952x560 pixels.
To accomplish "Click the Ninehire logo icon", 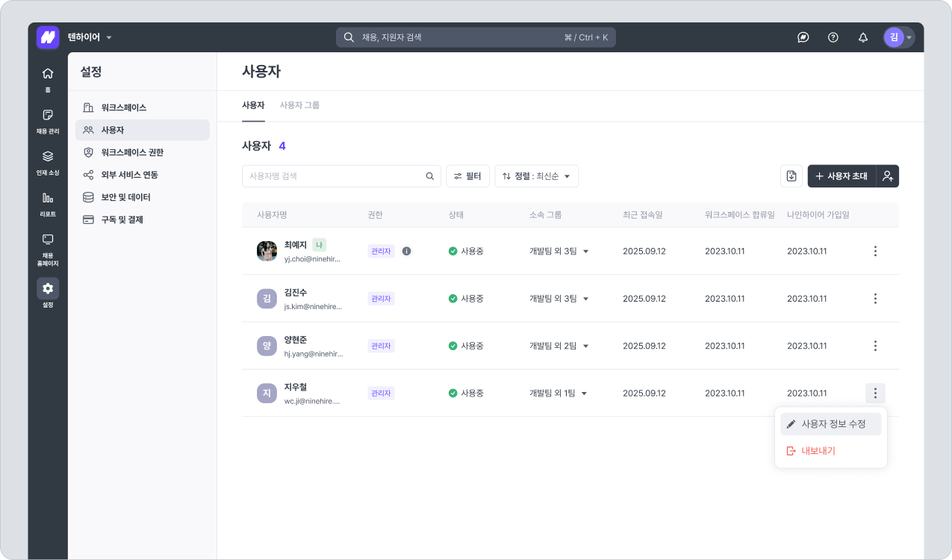I will [x=48, y=37].
